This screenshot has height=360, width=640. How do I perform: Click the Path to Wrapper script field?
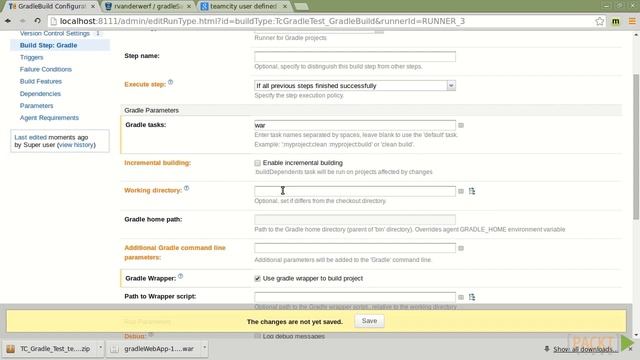point(355,297)
